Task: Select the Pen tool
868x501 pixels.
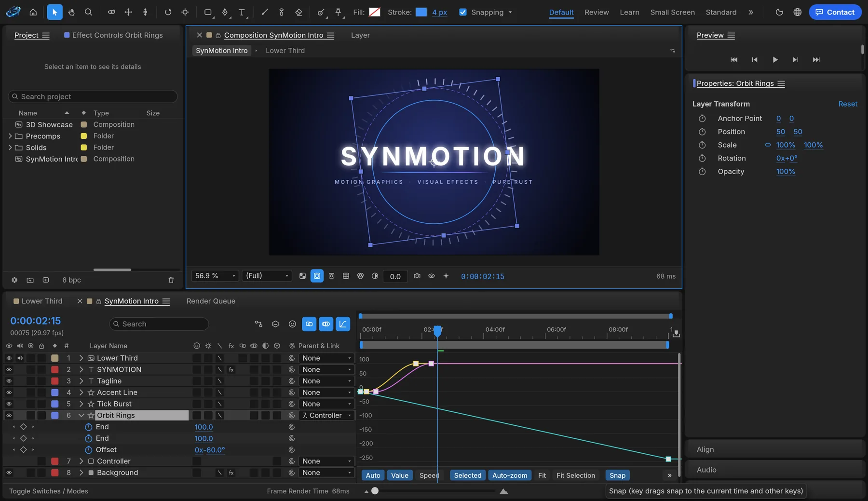Action: (x=225, y=12)
